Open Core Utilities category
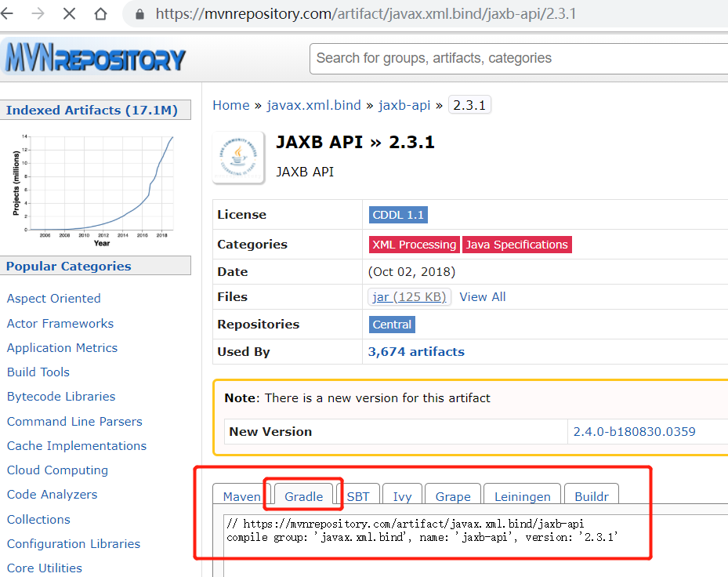 [x=44, y=568]
